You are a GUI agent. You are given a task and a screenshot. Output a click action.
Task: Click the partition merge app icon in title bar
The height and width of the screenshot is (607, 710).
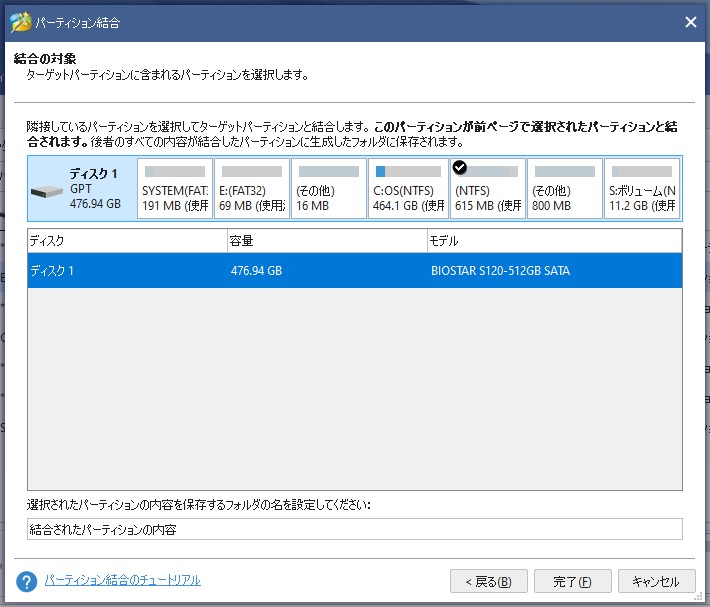20,21
